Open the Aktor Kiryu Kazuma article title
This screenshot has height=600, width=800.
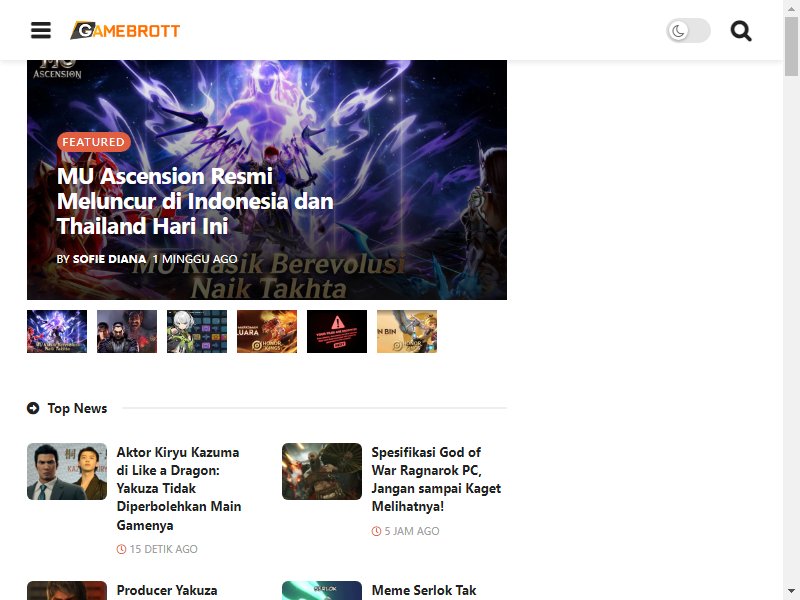[x=179, y=488]
